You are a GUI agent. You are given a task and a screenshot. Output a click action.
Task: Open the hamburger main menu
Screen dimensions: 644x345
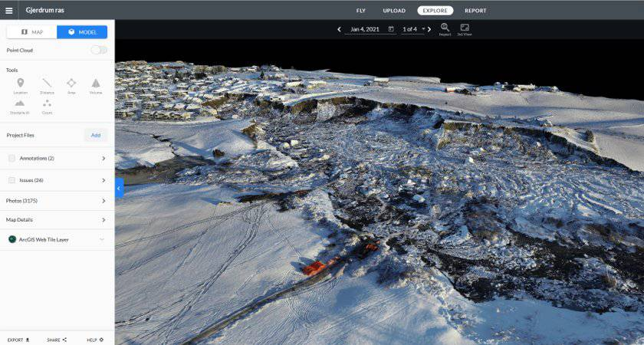coord(9,11)
